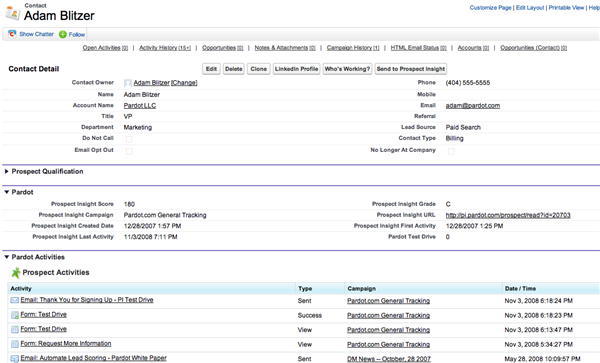
Task: Jump to Open Activities related list
Action: 105,48
